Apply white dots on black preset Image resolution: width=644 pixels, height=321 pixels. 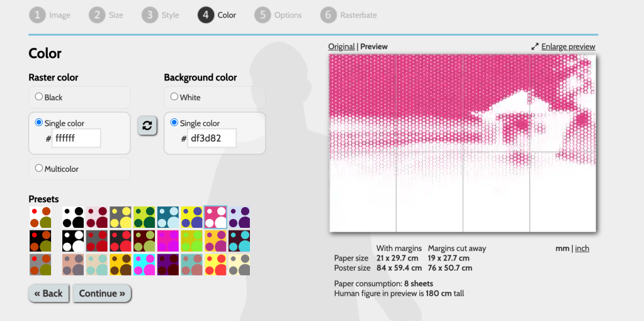click(73, 240)
